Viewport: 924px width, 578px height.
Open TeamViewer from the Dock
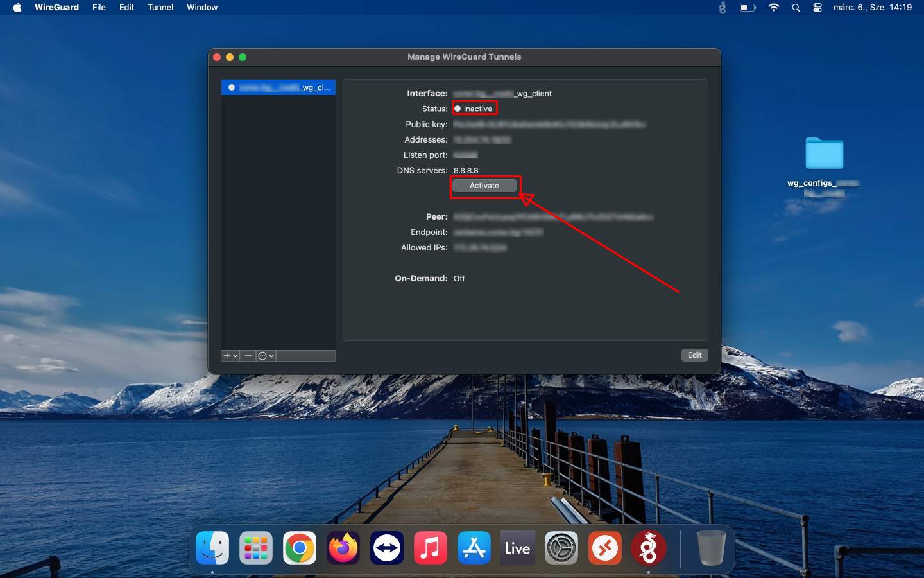(x=387, y=548)
